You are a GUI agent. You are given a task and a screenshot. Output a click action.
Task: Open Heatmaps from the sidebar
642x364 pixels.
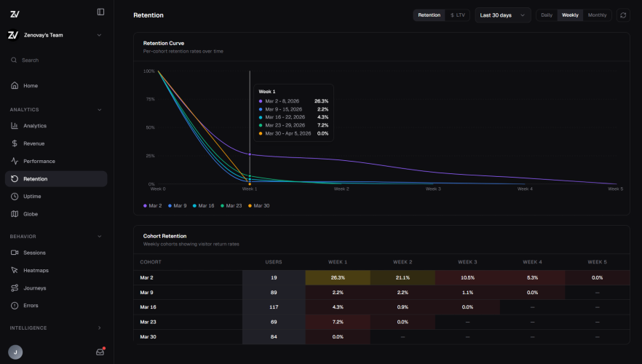pos(35,270)
